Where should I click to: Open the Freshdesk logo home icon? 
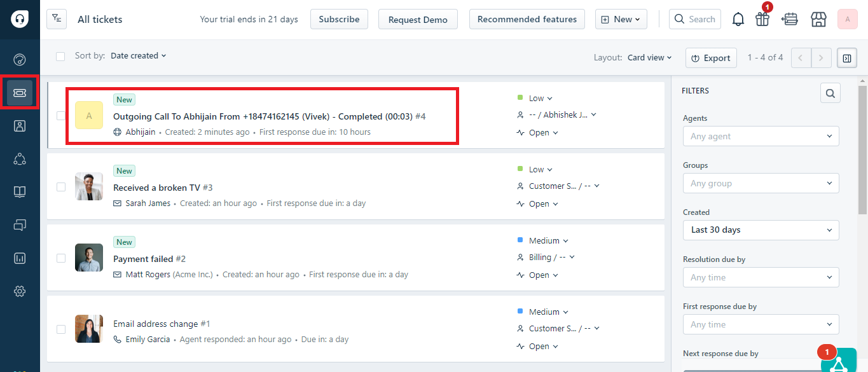(x=20, y=19)
